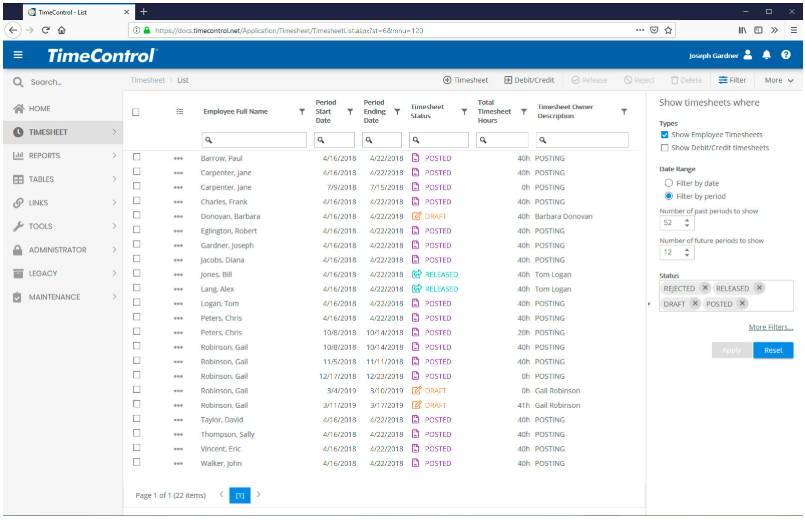Viewport: 805px width, 520px height.
Task: Filter the Total Timesheet Hours column
Action: pos(524,112)
